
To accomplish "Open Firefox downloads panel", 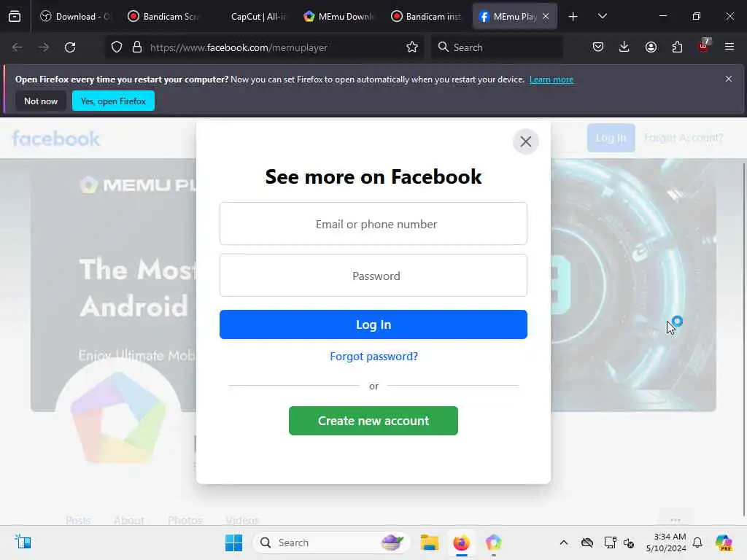I will pos(624,47).
